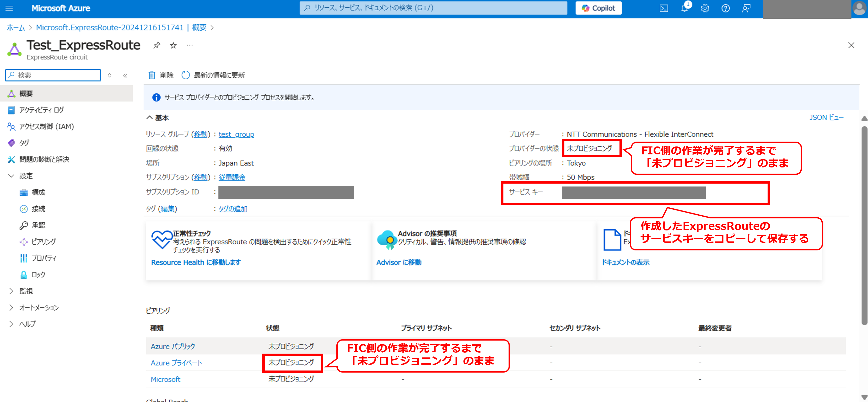The height and width of the screenshot is (402, 868).
Task: Click the Advisor cloud badge icon
Action: click(x=387, y=240)
